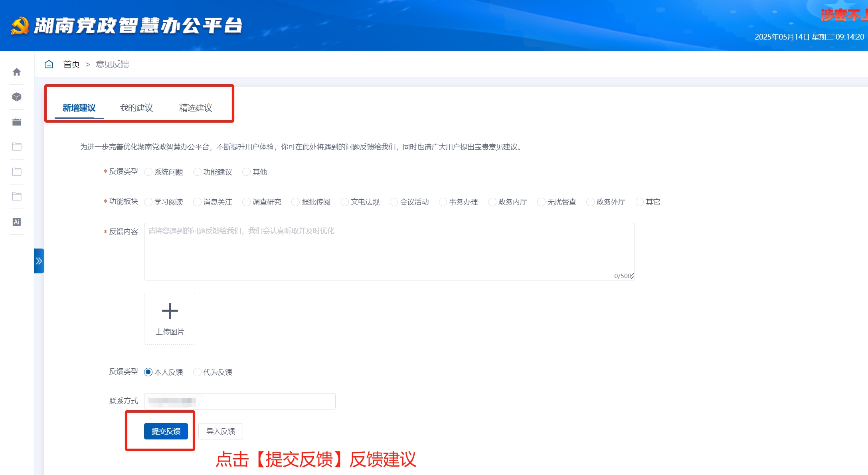Select the 会议活动 module option
Screen dimensions: 868x475
coord(394,202)
